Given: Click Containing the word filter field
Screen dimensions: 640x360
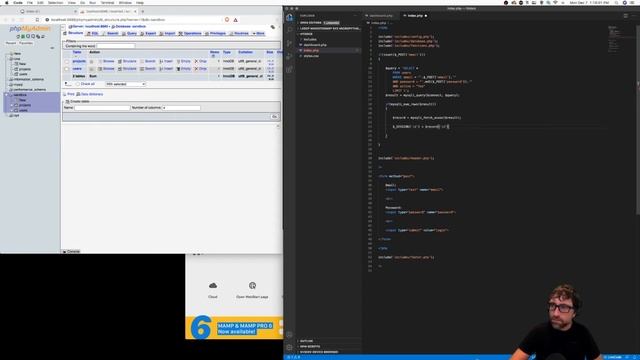Looking at the screenshot, I should click(x=116, y=46).
